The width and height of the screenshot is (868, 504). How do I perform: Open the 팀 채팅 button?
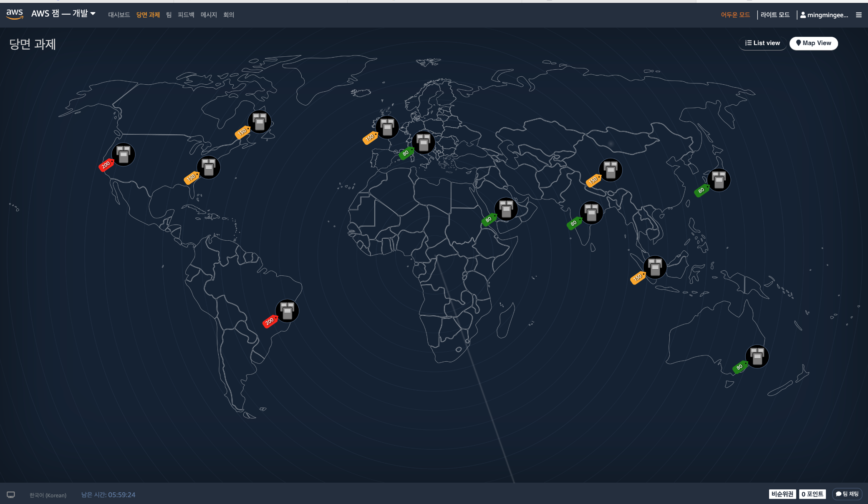[847, 494]
